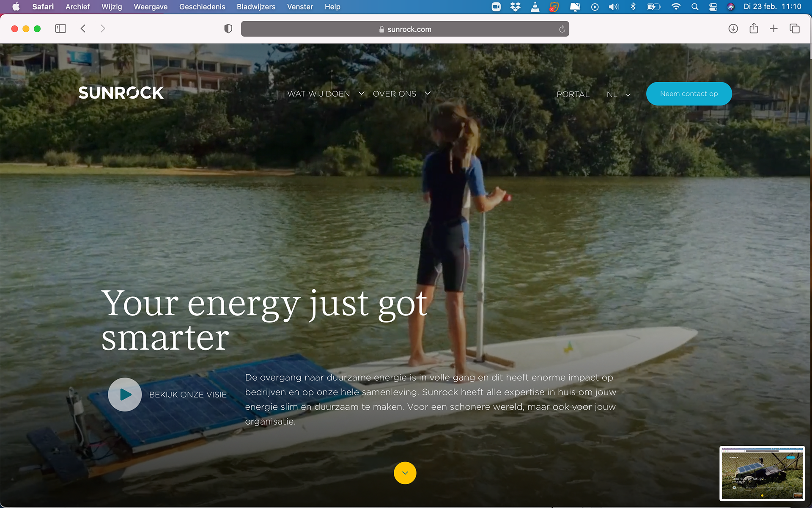Expand the Over ons dropdown
This screenshot has width=812, height=508.
click(402, 94)
